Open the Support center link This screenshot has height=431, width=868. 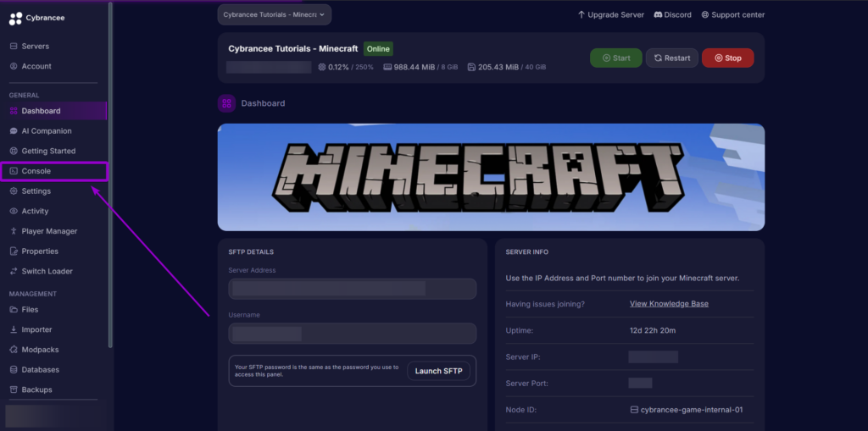(x=733, y=15)
